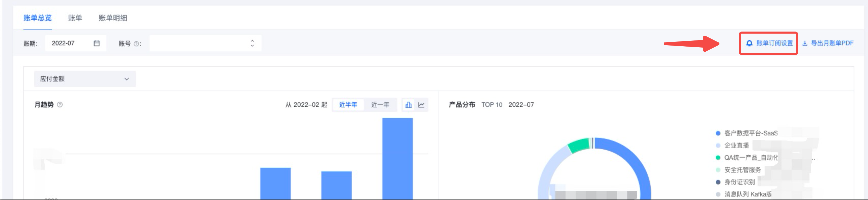Click the 产品分布 heading text
Screen dimensions: 868x200
click(x=462, y=105)
